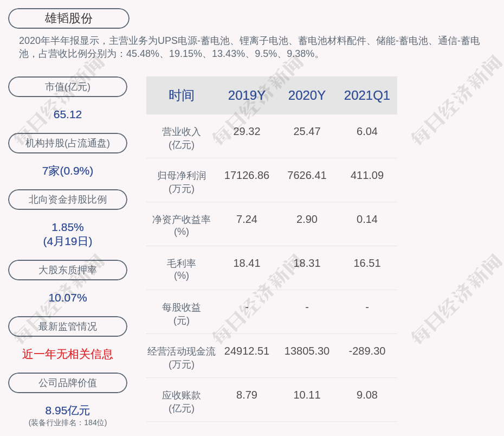Click the 每股收益(元) row label
This screenshot has height=436, width=504.
coord(182,314)
